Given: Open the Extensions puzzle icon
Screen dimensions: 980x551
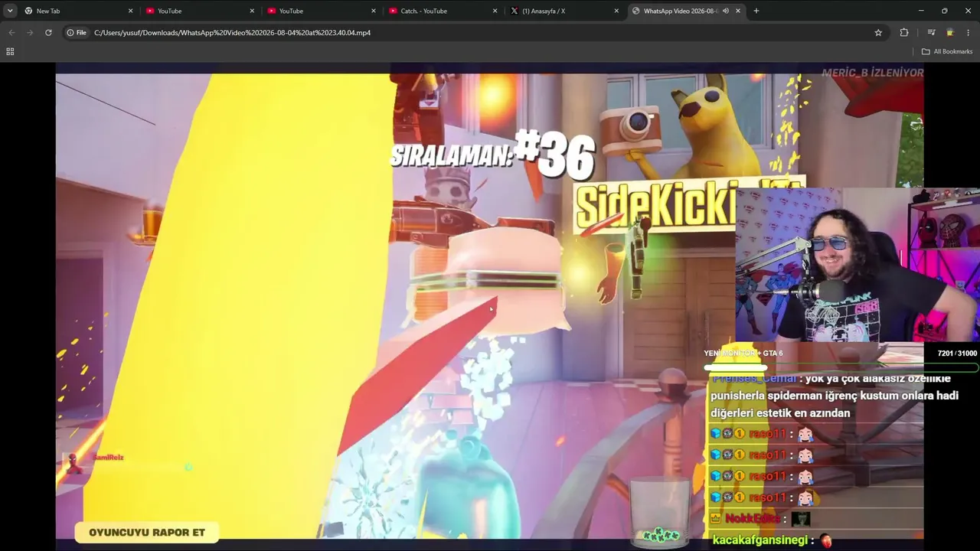Looking at the screenshot, I should [x=904, y=33].
